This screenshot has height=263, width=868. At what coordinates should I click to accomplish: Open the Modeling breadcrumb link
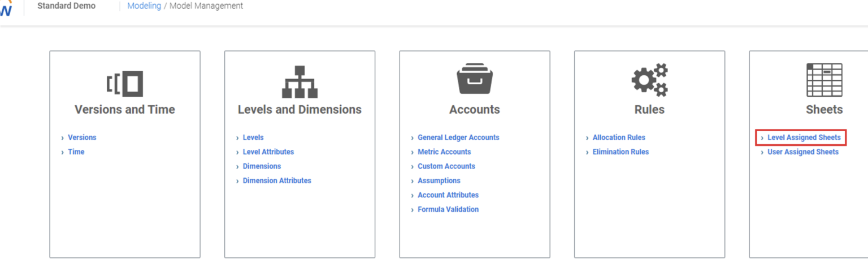[x=144, y=6]
